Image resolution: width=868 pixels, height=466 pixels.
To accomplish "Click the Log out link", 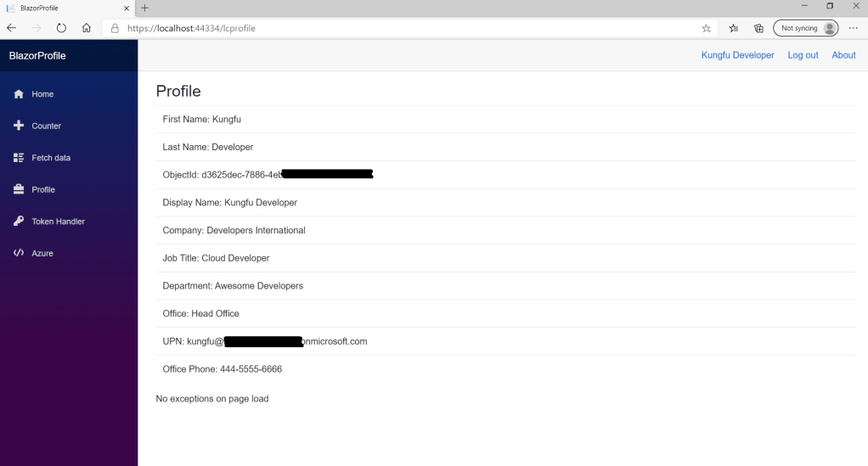I will (803, 55).
